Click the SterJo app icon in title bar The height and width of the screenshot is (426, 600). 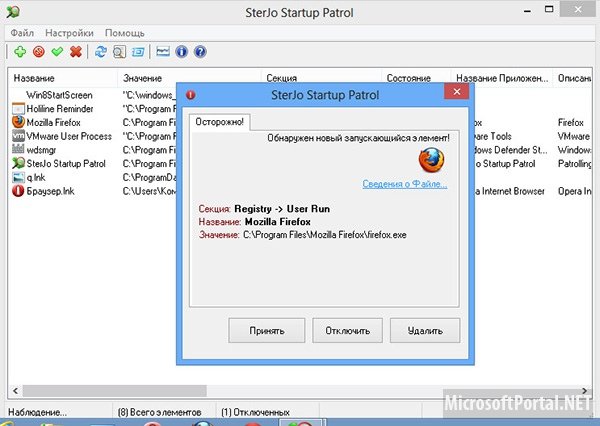coord(13,12)
